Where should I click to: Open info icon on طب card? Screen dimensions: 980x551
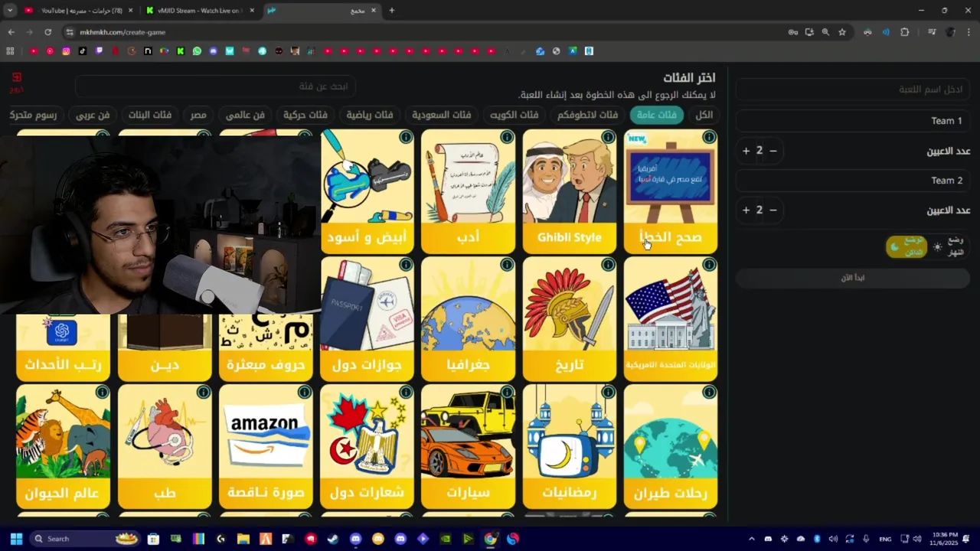[x=204, y=392]
